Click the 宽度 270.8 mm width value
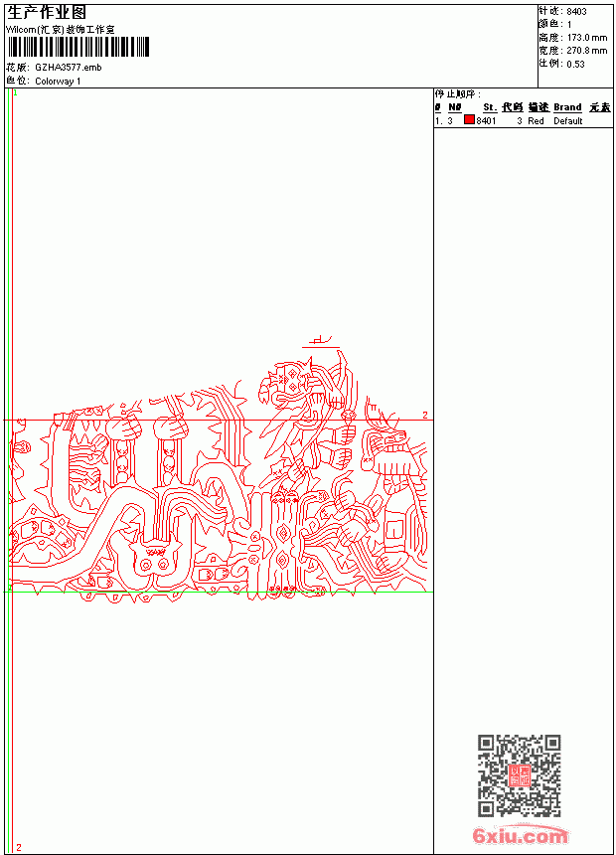 (x=573, y=50)
